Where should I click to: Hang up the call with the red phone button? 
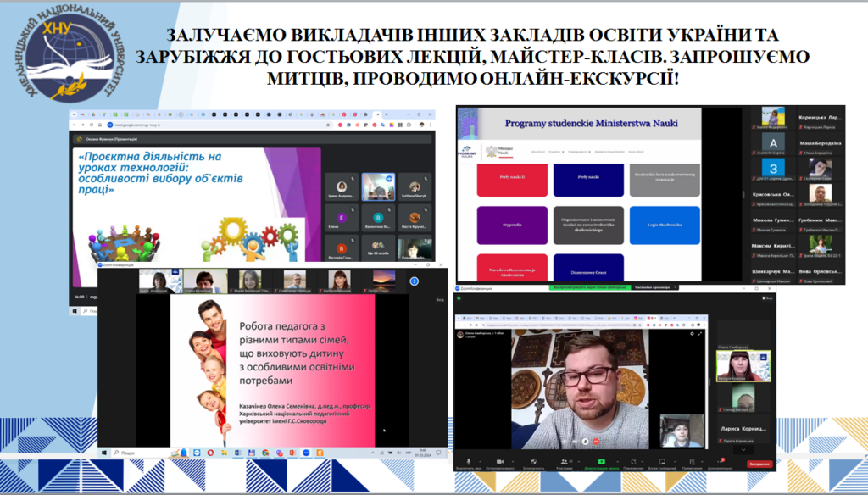click(596, 442)
